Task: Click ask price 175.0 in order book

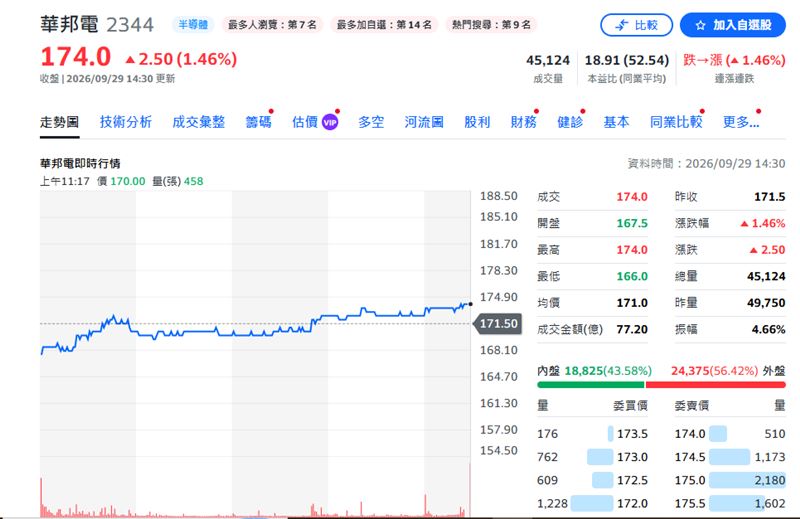Action: pos(690,480)
